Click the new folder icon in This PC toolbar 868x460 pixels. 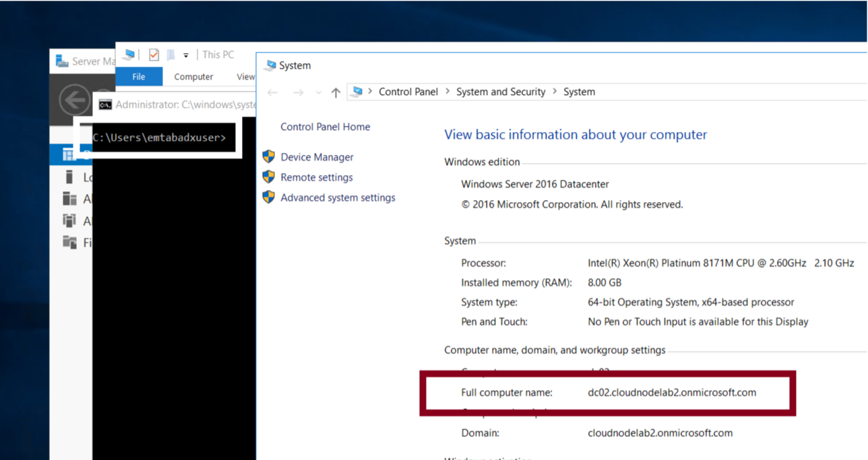point(171,55)
